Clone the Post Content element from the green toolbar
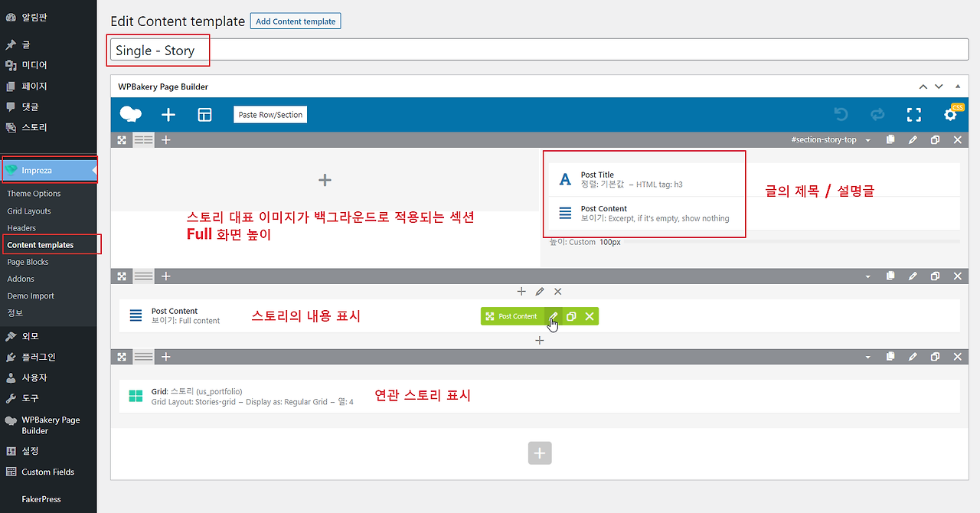 coord(571,316)
